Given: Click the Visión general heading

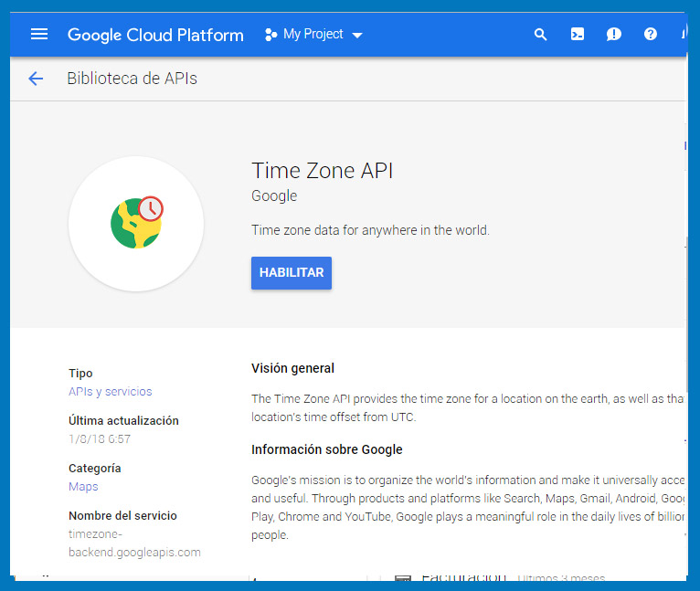Looking at the screenshot, I should (x=292, y=368).
